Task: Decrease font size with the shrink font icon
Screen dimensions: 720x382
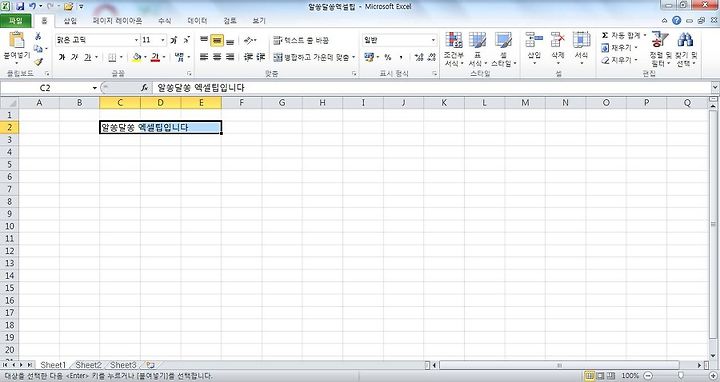Action: tap(186, 40)
